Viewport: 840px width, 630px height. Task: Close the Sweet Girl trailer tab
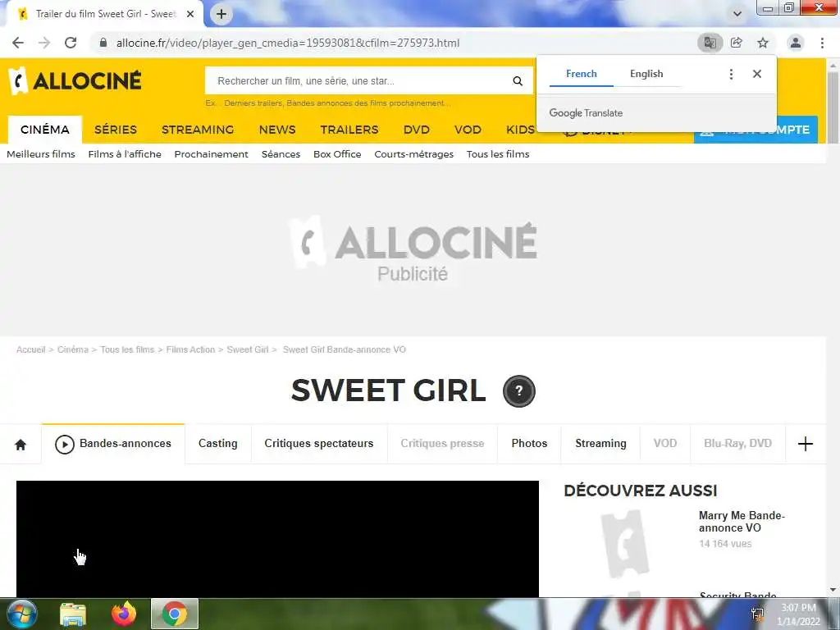[x=190, y=14]
